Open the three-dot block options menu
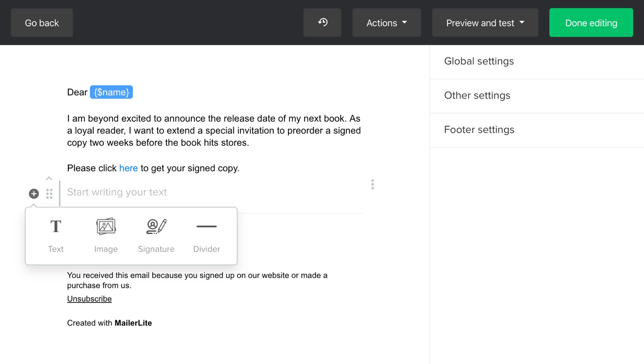The height and width of the screenshot is (364, 644). pos(372,185)
